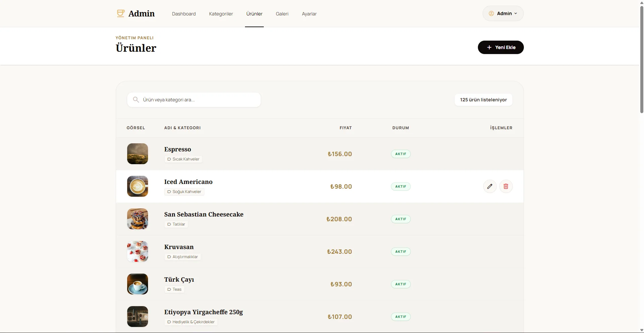Click the Yeni Ekle button
The image size is (644, 333).
point(500,47)
